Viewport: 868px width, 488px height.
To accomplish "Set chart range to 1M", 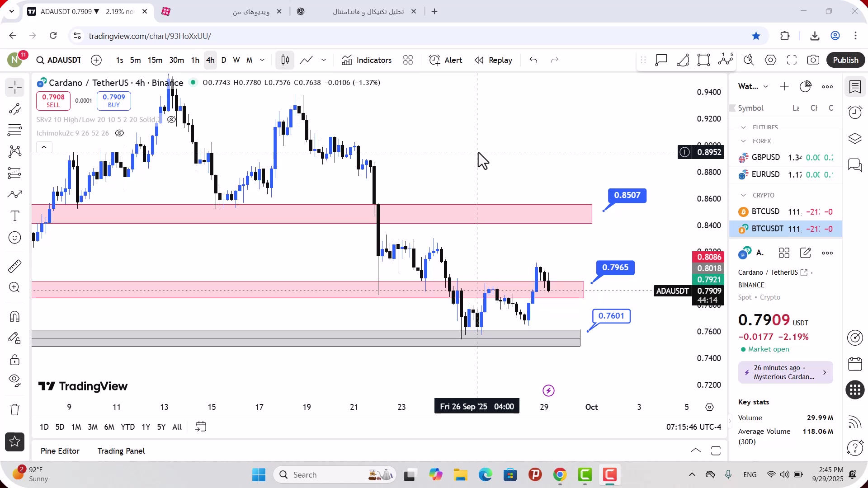I will 76,427.
